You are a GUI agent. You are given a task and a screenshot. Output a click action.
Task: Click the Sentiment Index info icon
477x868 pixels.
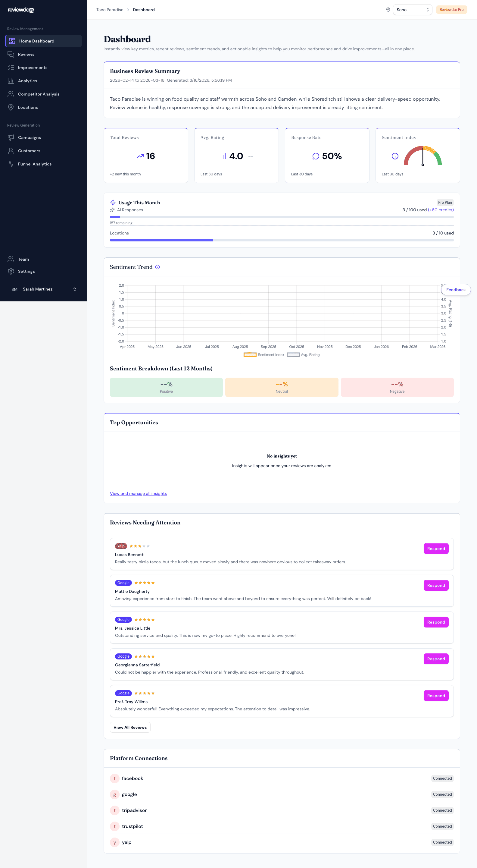coord(395,156)
